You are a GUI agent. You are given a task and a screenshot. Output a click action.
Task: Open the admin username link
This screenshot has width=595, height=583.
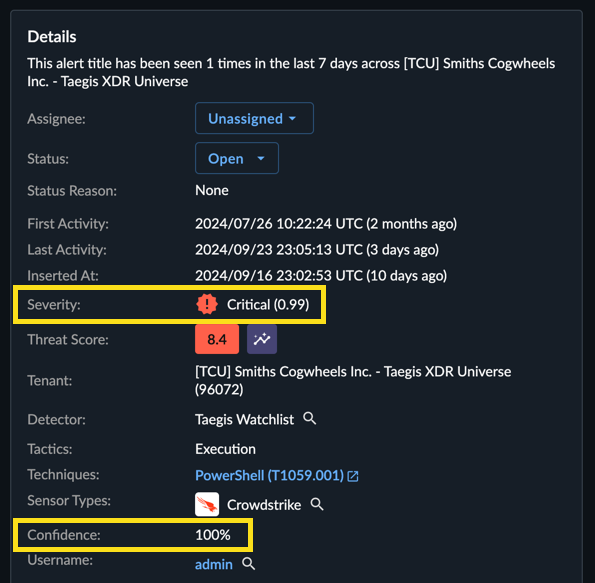coord(214,564)
